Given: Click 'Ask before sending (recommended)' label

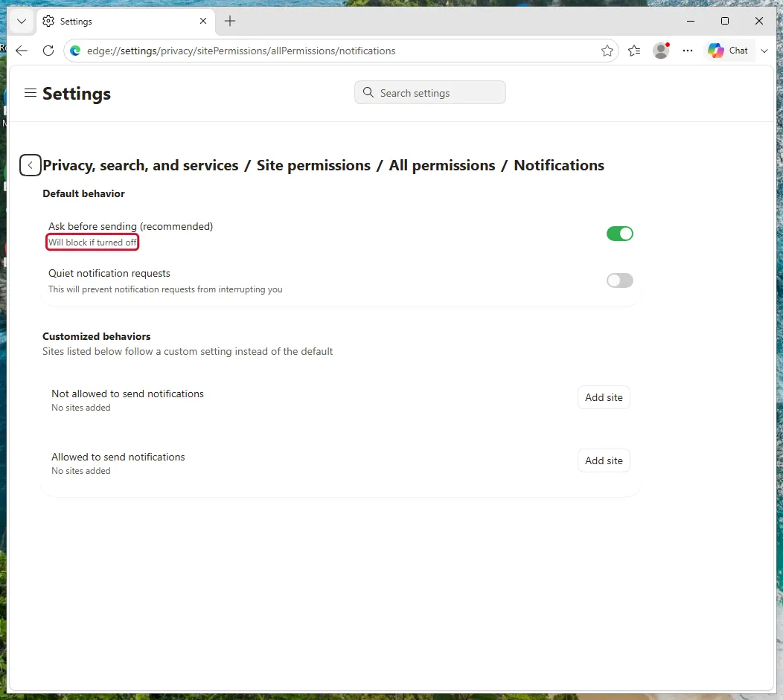Looking at the screenshot, I should pyautogui.click(x=131, y=227).
